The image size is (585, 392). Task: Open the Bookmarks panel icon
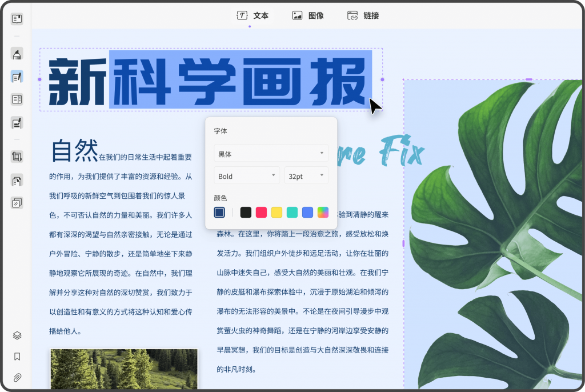tap(17, 357)
